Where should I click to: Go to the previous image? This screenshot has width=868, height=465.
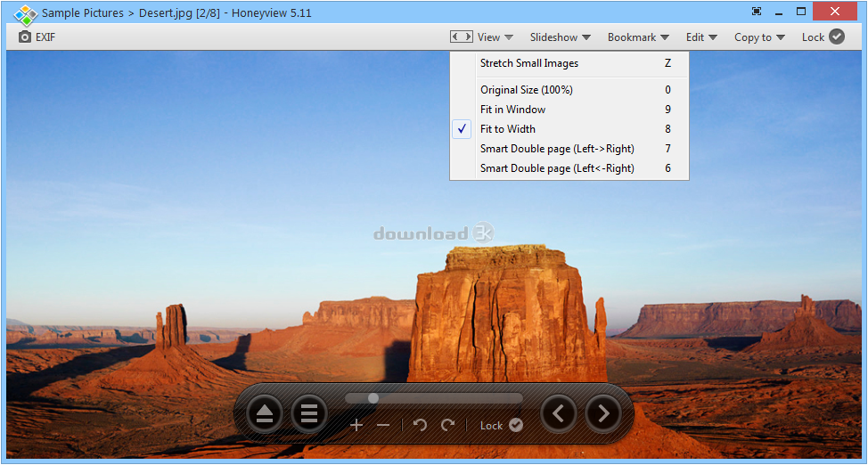point(559,413)
